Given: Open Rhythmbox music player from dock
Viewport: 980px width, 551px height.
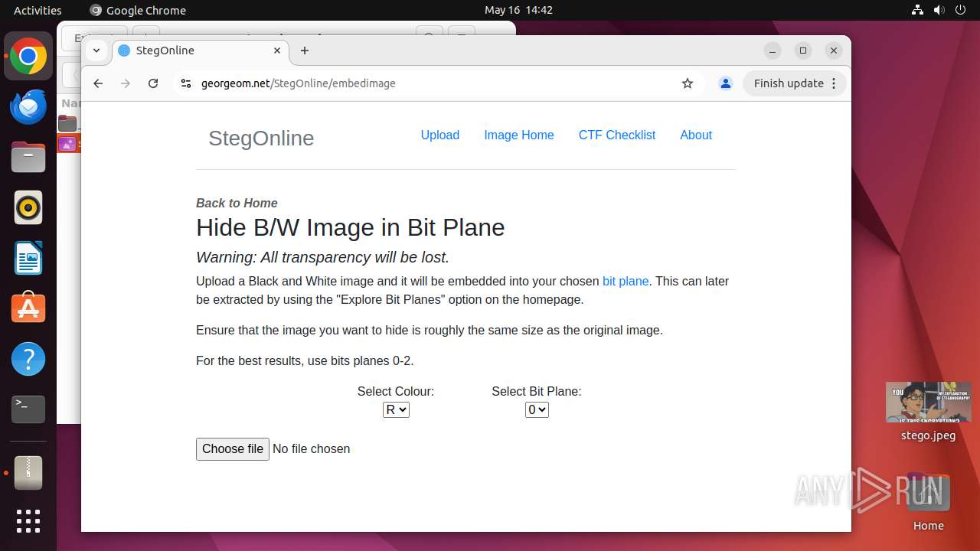Looking at the screenshot, I should pos(28,207).
